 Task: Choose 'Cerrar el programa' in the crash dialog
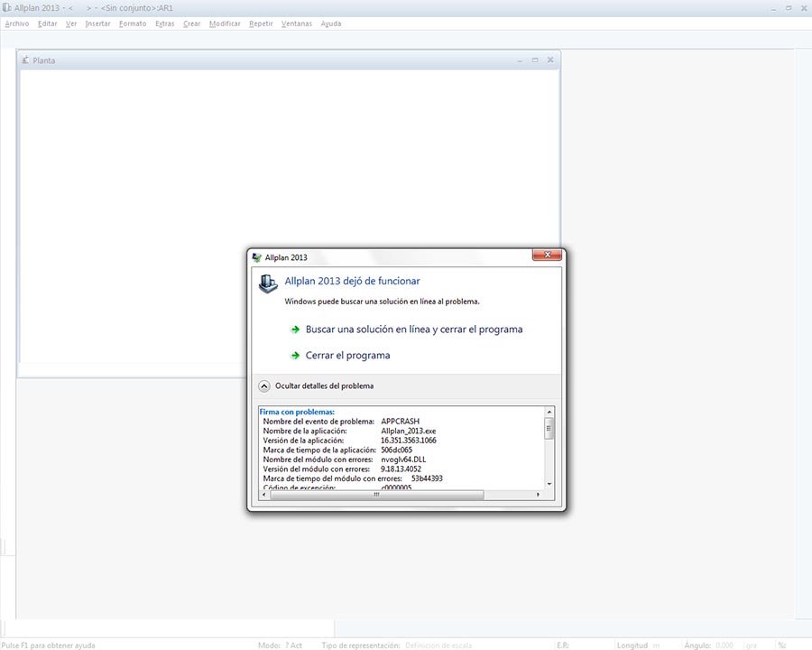(347, 355)
